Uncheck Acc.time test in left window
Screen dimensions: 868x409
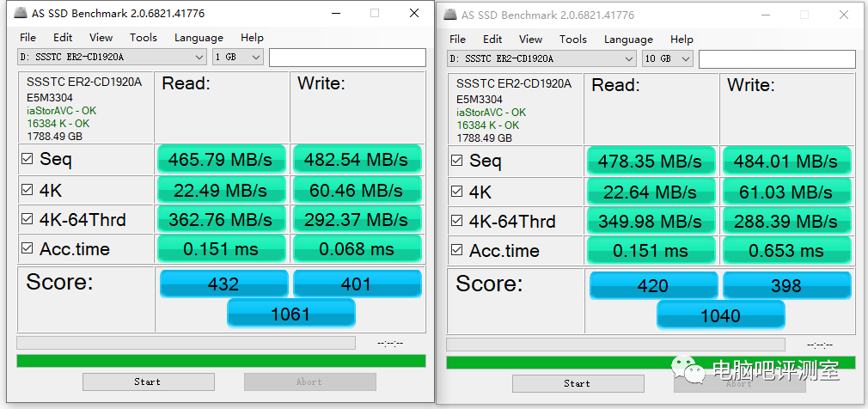click(27, 248)
